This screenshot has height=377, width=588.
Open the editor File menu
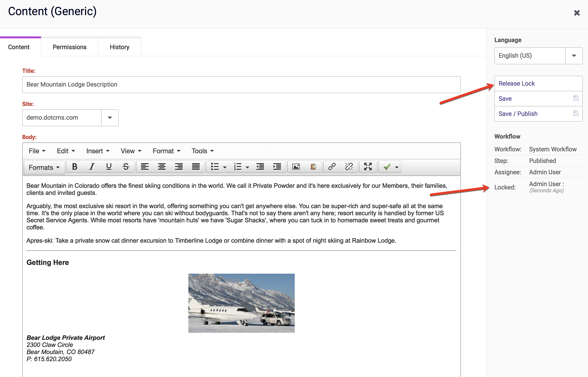pyautogui.click(x=37, y=151)
